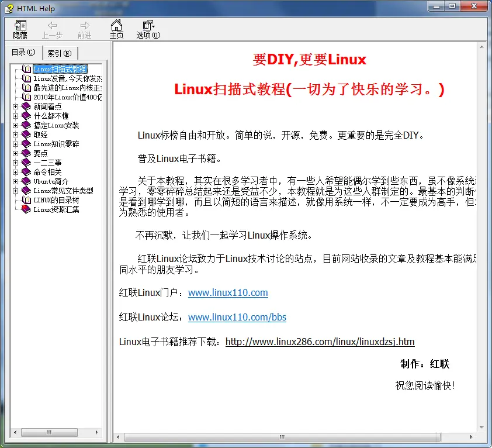Select the Linux知识零碎 tree item
Viewport: 492px width, 448px height.
[x=56, y=144]
